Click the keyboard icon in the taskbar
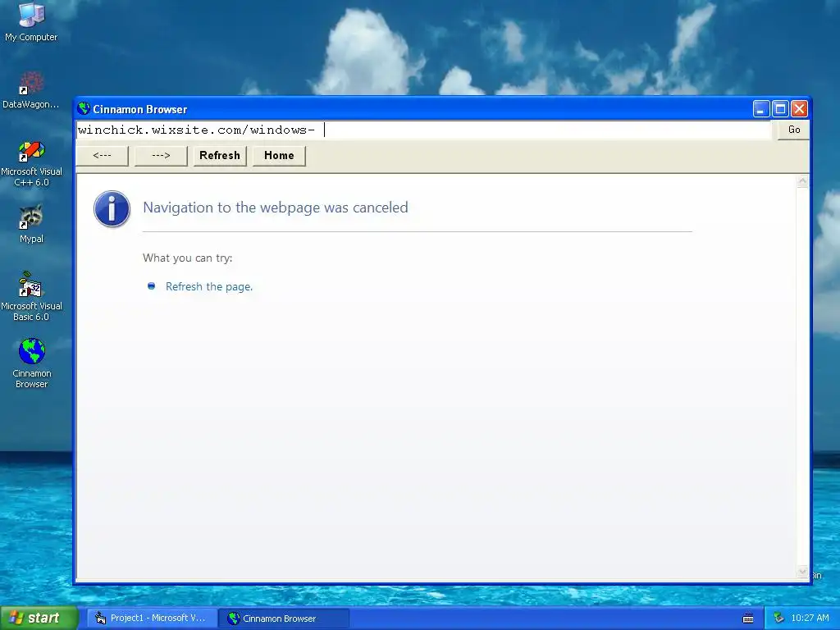 point(748,619)
